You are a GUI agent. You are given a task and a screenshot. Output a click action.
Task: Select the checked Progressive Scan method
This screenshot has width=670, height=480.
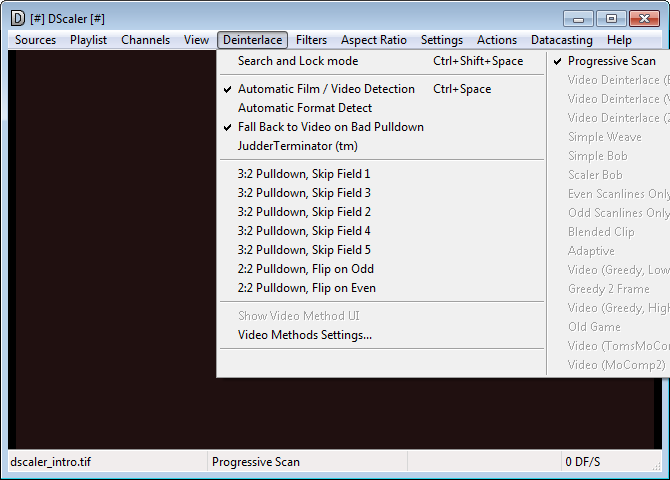pyautogui.click(x=609, y=61)
